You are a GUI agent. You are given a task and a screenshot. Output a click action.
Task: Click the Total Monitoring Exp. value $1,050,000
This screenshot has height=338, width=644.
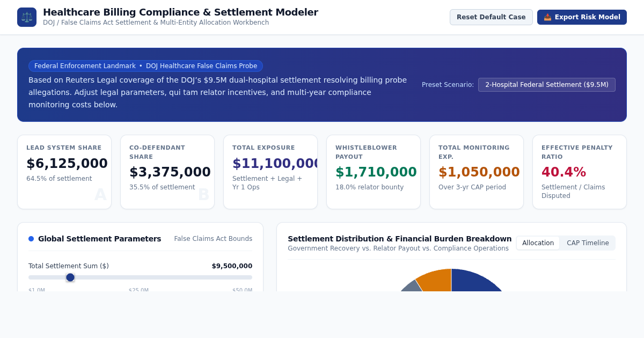click(x=479, y=172)
